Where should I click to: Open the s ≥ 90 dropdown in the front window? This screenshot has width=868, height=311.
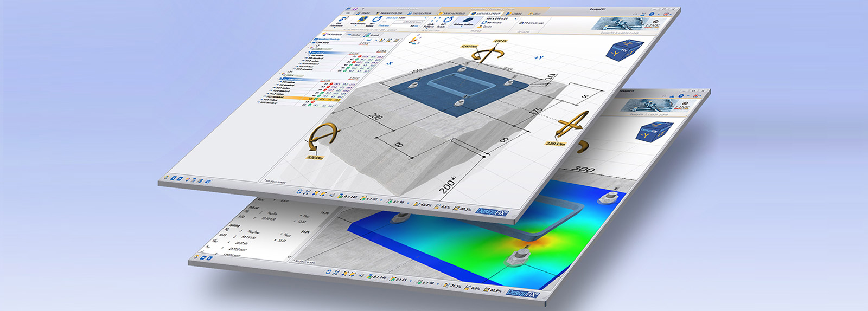[x=408, y=203]
